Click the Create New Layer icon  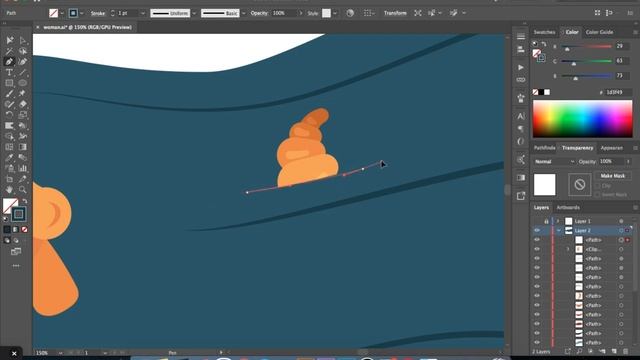[x=614, y=351]
